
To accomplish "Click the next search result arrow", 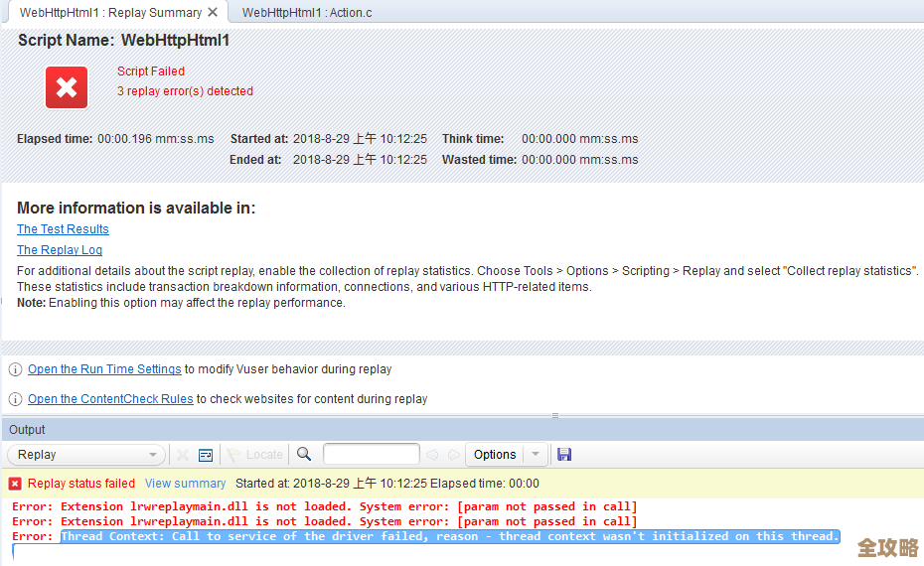I will pyautogui.click(x=453, y=455).
